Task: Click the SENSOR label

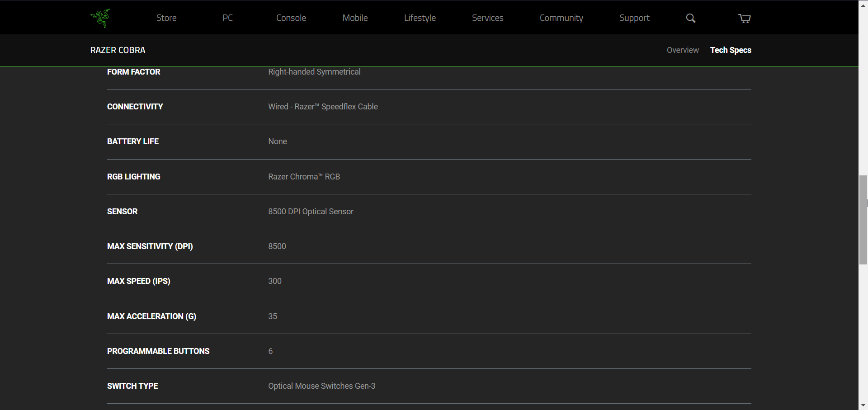Action: [x=123, y=212]
